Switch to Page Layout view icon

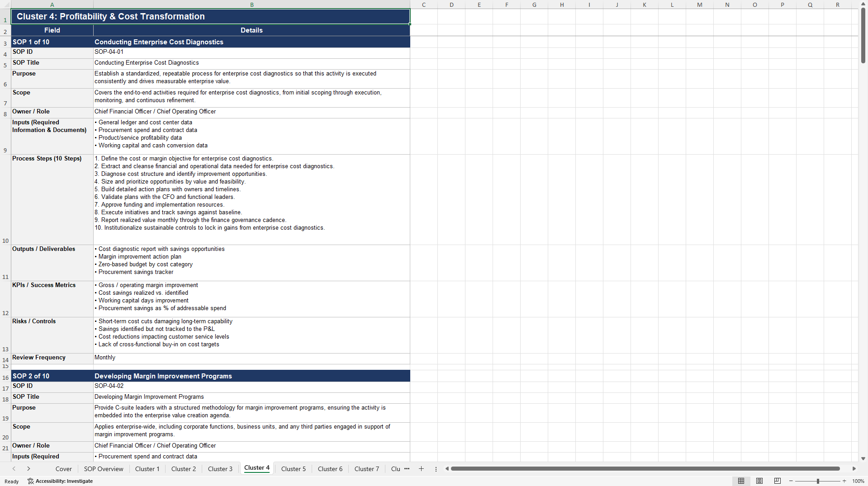click(x=759, y=481)
